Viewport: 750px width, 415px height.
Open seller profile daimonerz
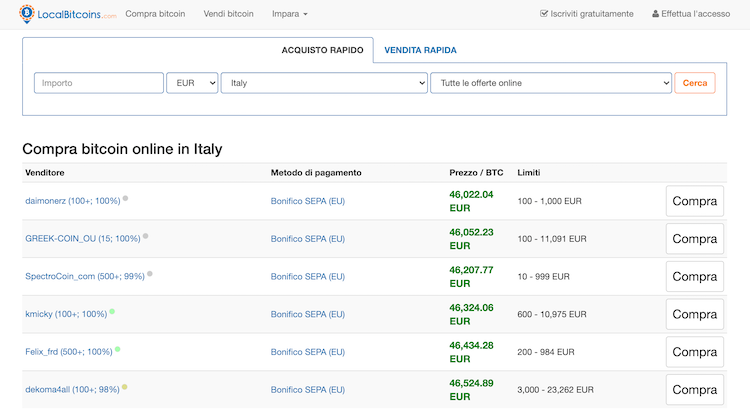[73, 201]
